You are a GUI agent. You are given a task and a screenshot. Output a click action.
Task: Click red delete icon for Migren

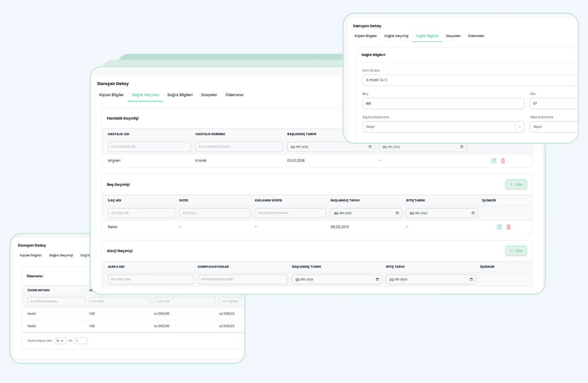503,161
